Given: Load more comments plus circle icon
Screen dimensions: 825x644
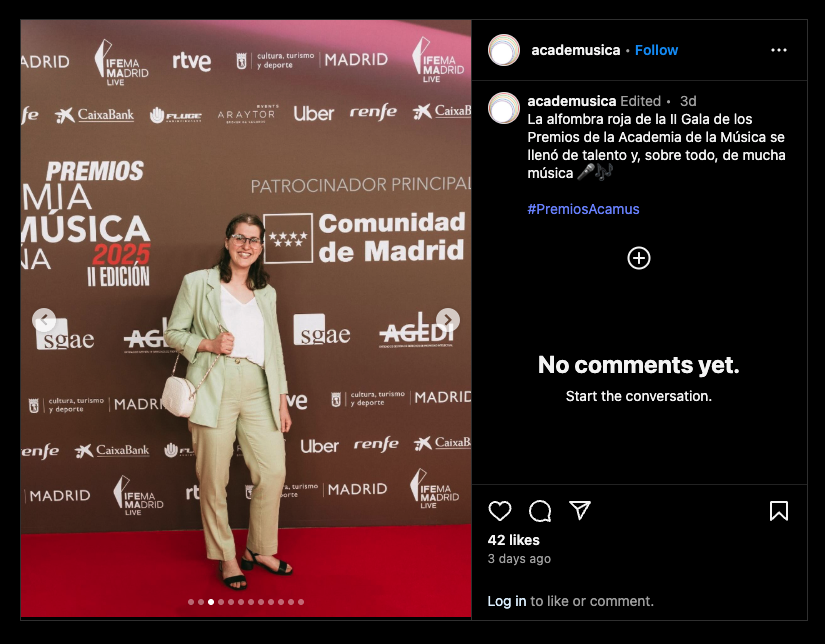Looking at the screenshot, I should tap(639, 258).
